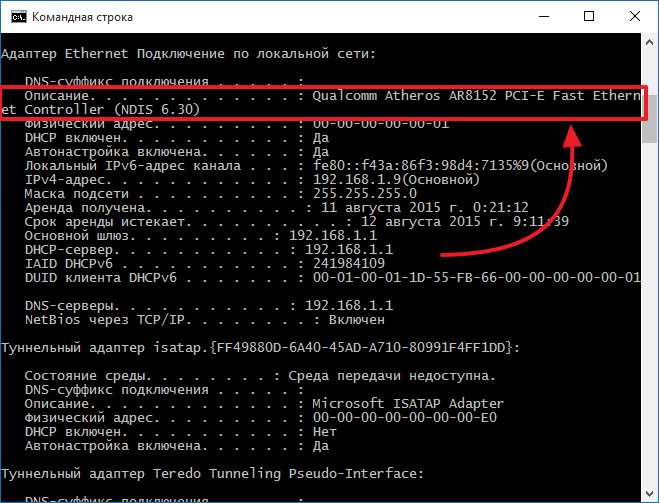Click the subnet mask 255.255.255.0 value

tap(365, 194)
